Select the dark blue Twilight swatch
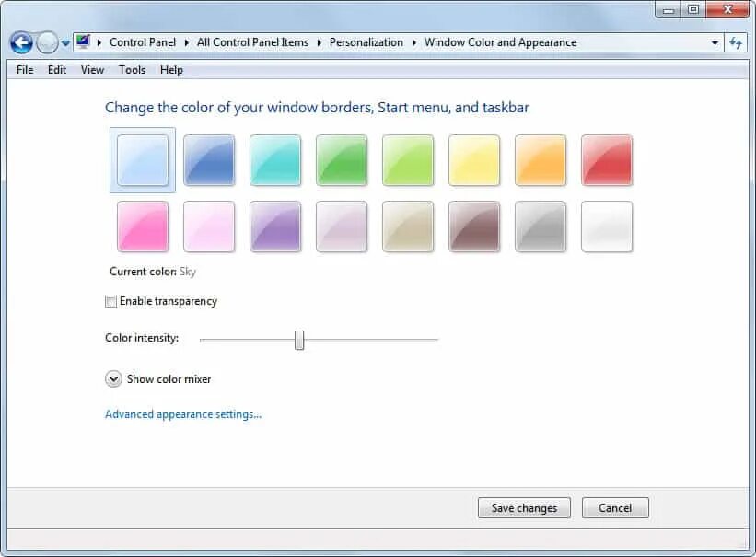Viewport: 756px width, 557px height. click(209, 160)
